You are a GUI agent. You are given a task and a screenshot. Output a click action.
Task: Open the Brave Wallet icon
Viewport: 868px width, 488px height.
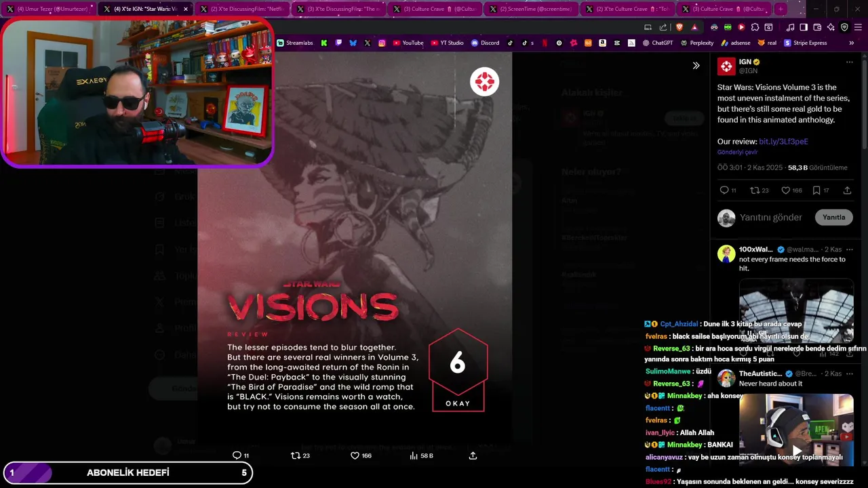click(817, 27)
